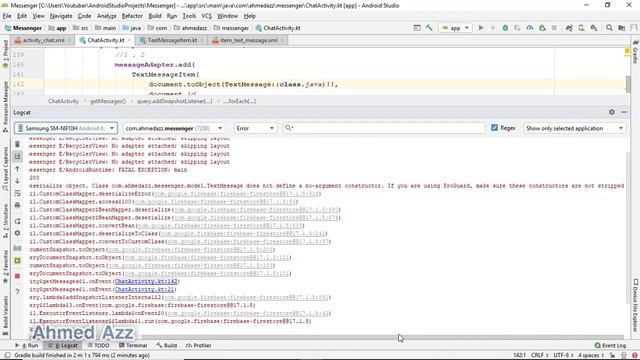Click the up arrow in logcat toolbar
The height and width of the screenshot is (360, 640).
pyautogui.click(x=17, y=169)
